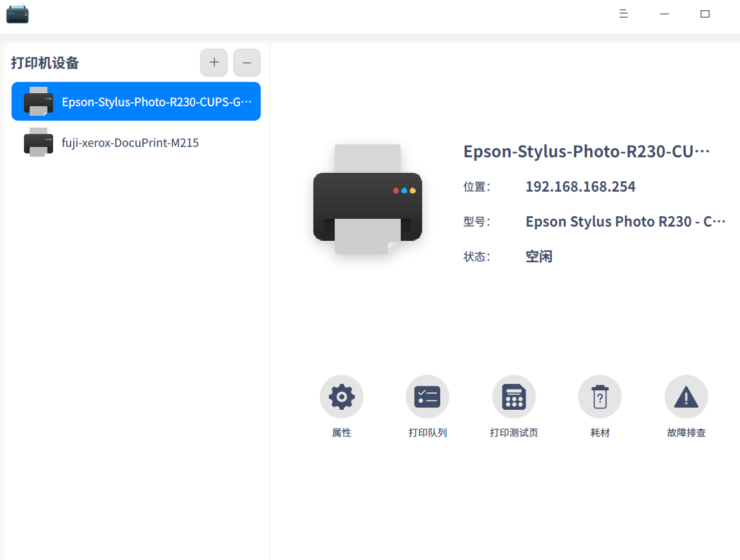Open the hamburger main menu
The width and height of the screenshot is (740, 560).
tap(623, 14)
